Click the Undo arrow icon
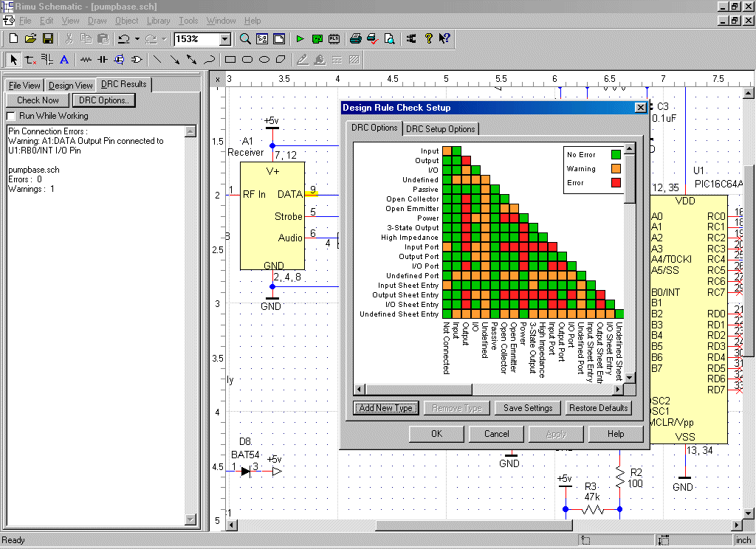756x549 pixels. tap(124, 39)
